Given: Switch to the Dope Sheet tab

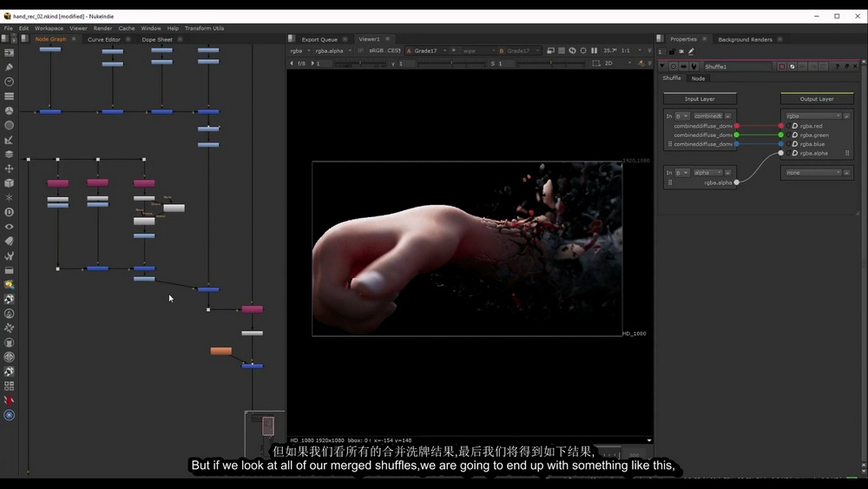Looking at the screenshot, I should click(x=157, y=39).
